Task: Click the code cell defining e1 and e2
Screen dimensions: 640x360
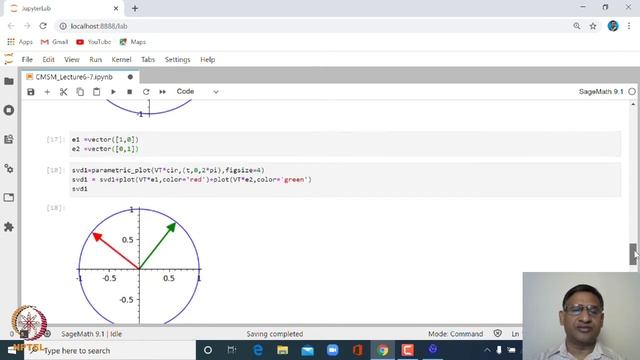Action: pos(345,144)
